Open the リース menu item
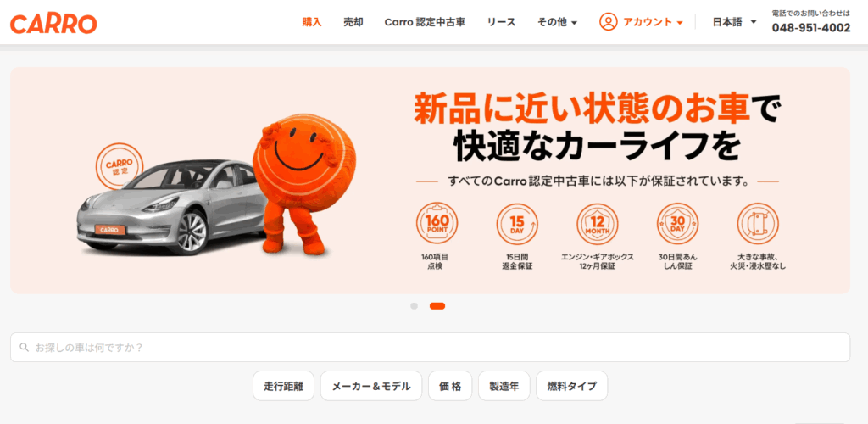The image size is (868, 424). tap(501, 22)
